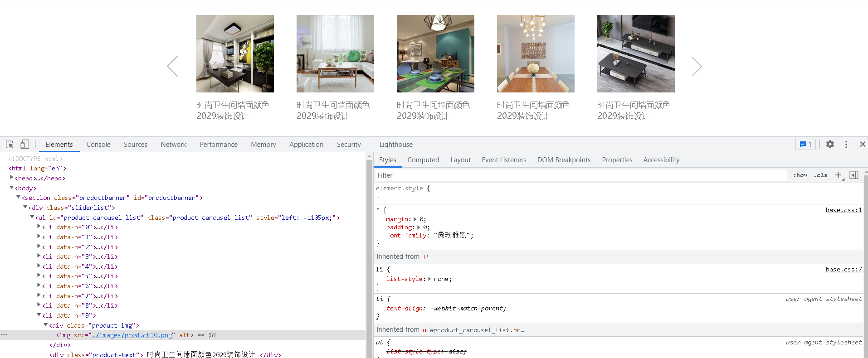Switch to the Console tab

click(98, 145)
